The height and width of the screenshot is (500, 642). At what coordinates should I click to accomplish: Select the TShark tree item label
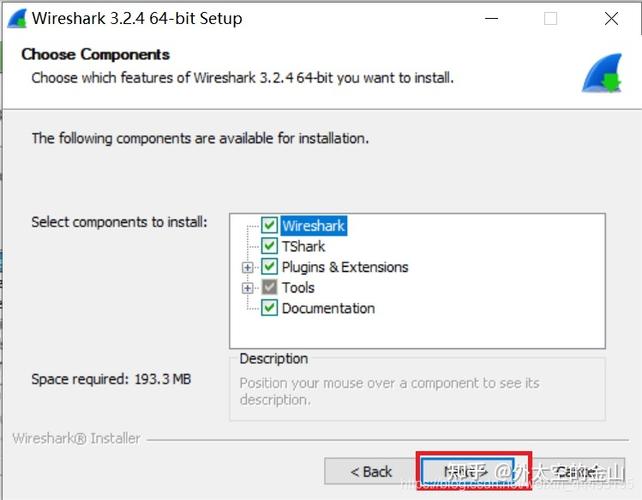pos(303,246)
